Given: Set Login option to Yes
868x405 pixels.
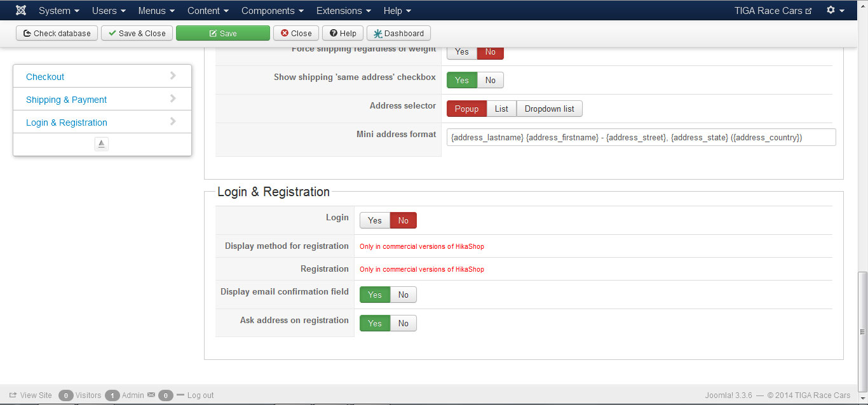Looking at the screenshot, I should [375, 220].
